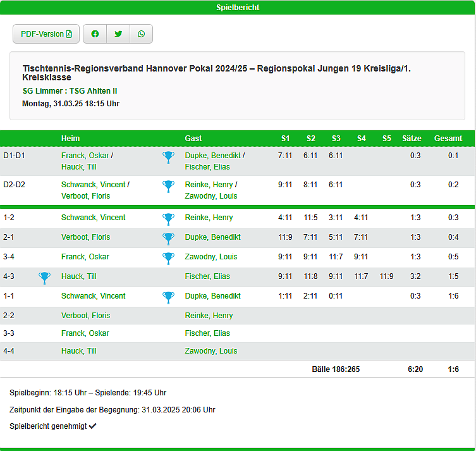This screenshot has height=451, width=476.
Task: Open player Reinke, Henry in the 1-2 match
Action: click(x=209, y=218)
